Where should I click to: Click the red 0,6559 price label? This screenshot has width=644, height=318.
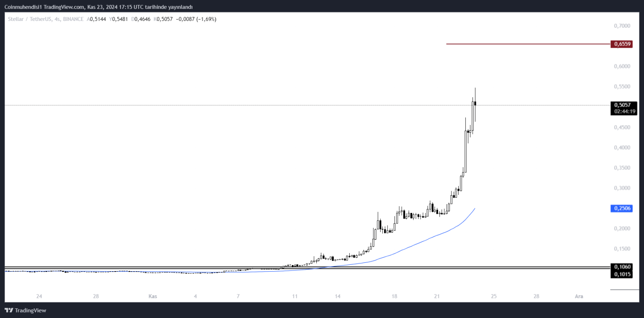point(623,44)
